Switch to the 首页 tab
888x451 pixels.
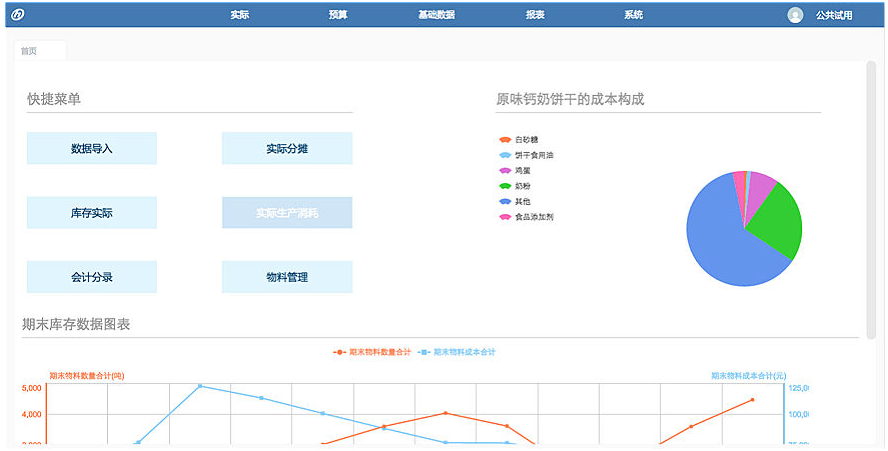tap(30, 51)
